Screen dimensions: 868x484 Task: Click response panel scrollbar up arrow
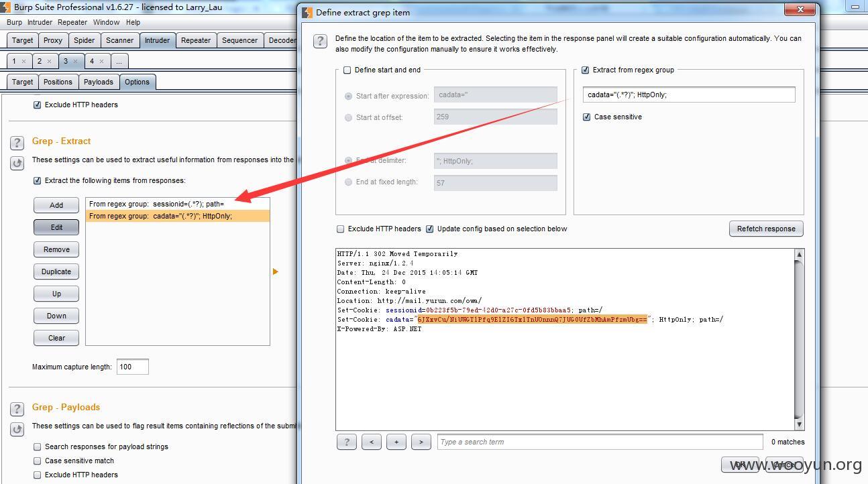coord(799,254)
